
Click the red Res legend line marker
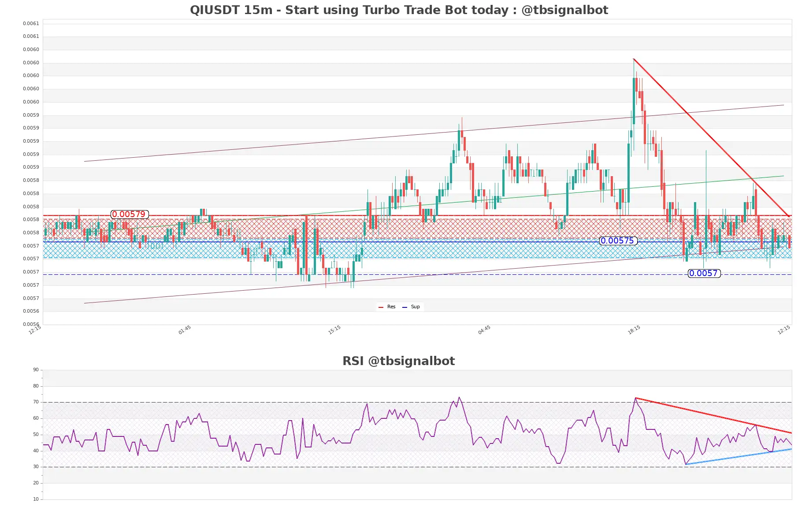381,307
